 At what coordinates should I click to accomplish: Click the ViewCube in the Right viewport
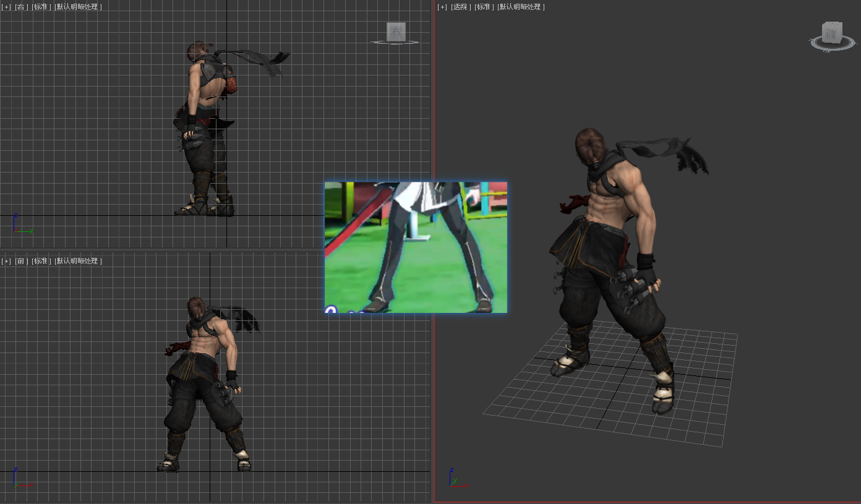[396, 32]
